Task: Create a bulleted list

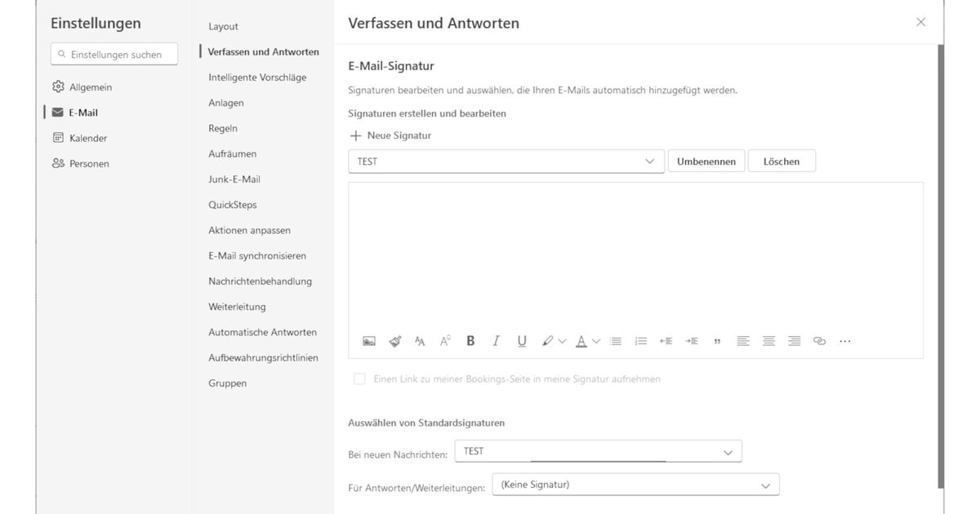Action: 615,340
